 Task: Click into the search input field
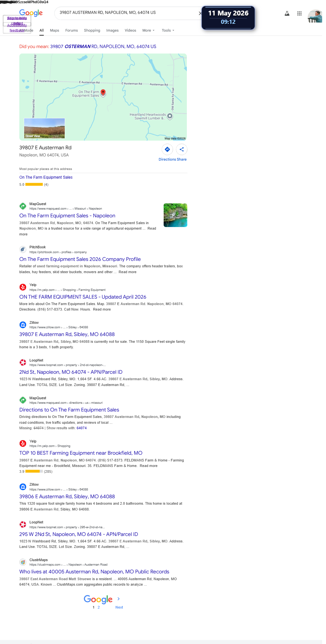tap(127, 13)
